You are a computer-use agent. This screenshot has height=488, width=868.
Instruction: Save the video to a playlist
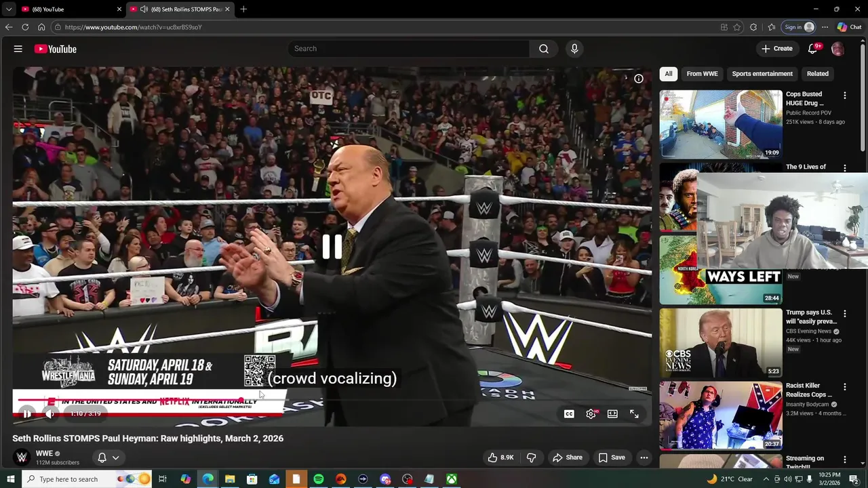coord(612,457)
